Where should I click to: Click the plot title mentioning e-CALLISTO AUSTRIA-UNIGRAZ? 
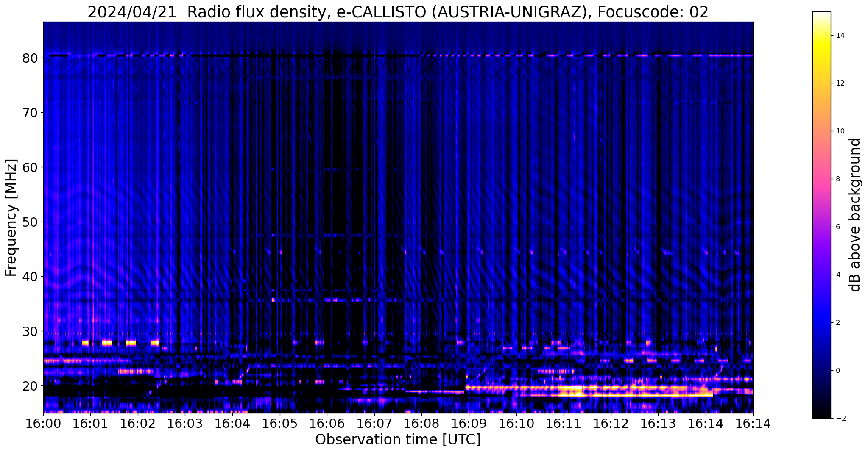[398, 12]
